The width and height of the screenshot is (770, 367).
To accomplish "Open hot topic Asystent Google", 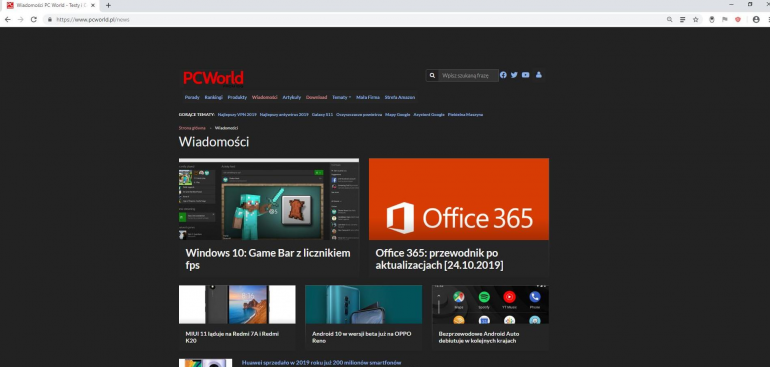I will (x=429, y=114).
